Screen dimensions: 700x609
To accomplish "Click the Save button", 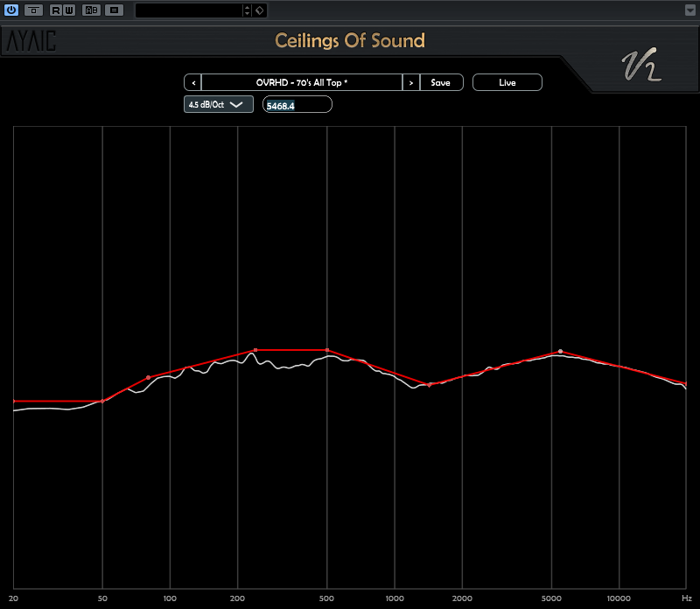I will [441, 82].
